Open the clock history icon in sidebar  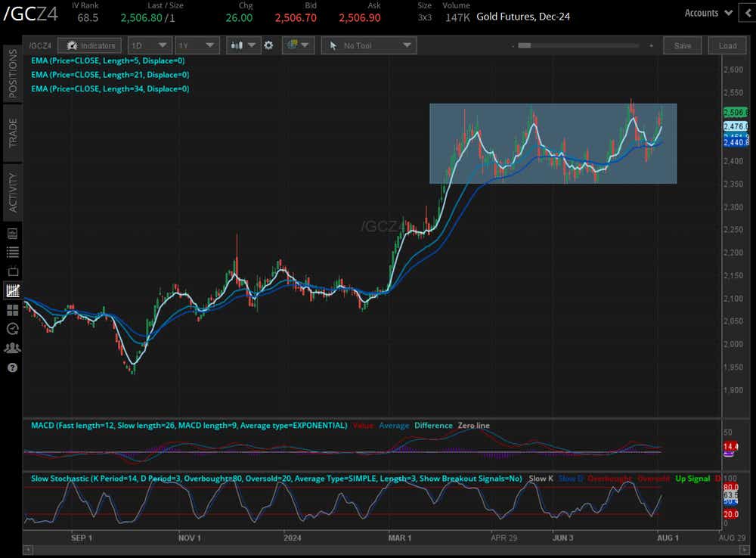[x=12, y=329]
